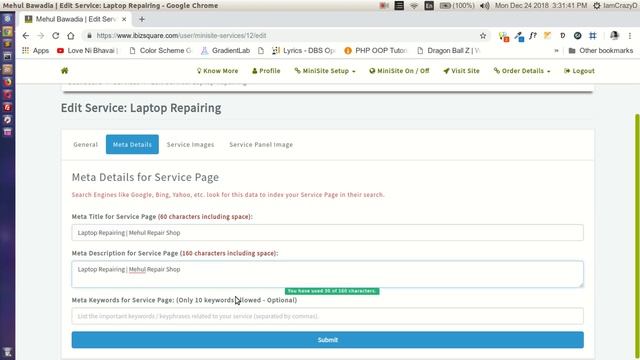Bookmark this page with the star icon
The image size is (640, 360).
tap(483, 36)
